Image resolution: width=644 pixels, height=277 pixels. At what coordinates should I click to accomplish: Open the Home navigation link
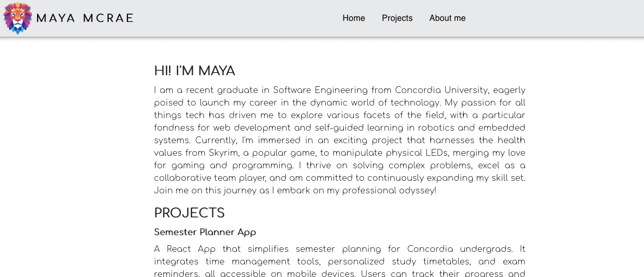pos(354,18)
